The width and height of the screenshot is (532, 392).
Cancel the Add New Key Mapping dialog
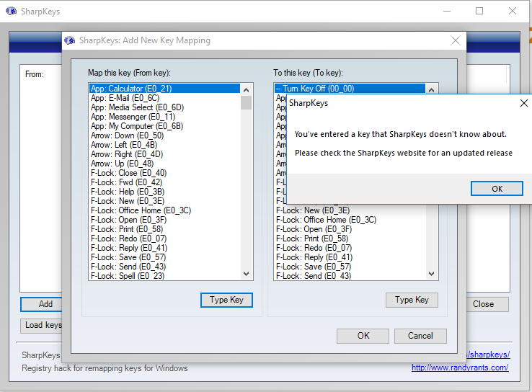(x=420, y=336)
